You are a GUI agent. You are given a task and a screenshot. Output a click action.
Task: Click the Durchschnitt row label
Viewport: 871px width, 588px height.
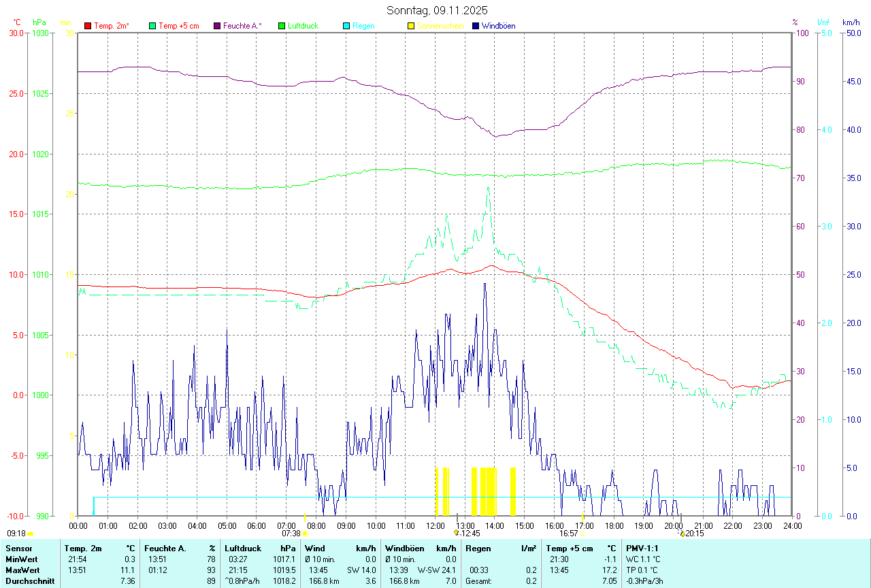click(x=30, y=581)
